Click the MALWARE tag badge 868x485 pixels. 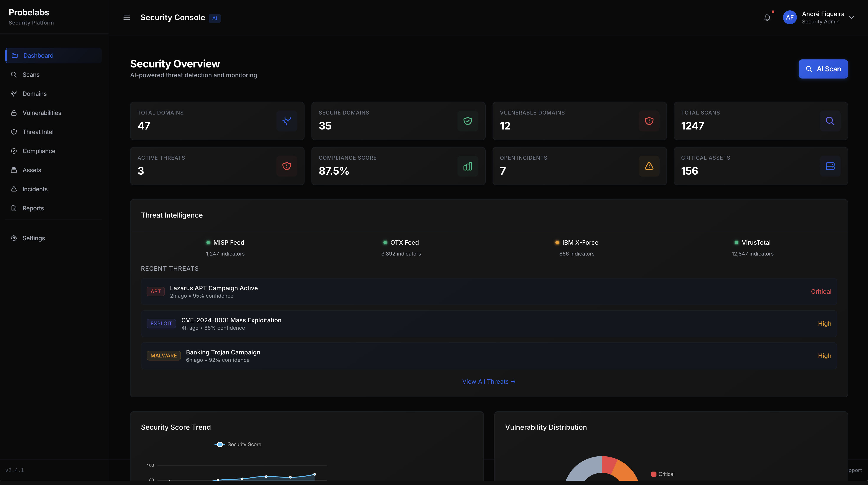point(163,356)
